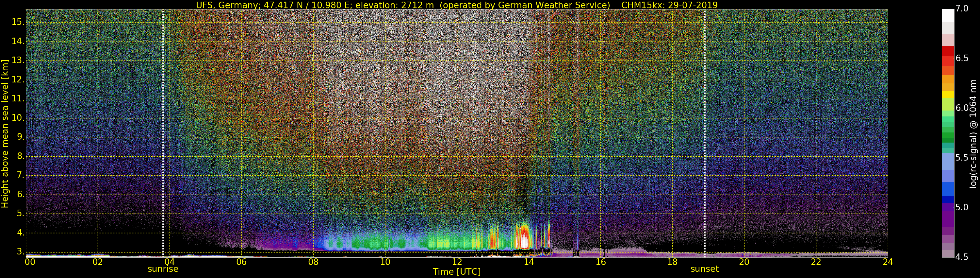Click the '5.' height axis tick label
This screenshot has height=278, width=980.
pyautogui.click(x=20, y=214)
